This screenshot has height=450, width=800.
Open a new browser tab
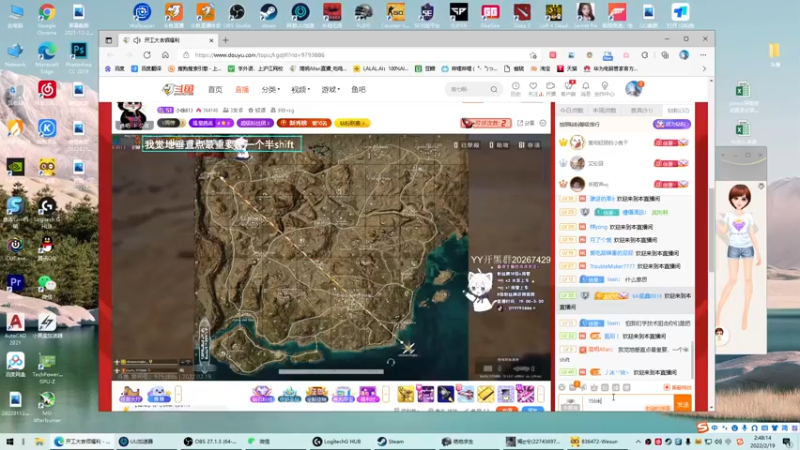tap(226, 40)
